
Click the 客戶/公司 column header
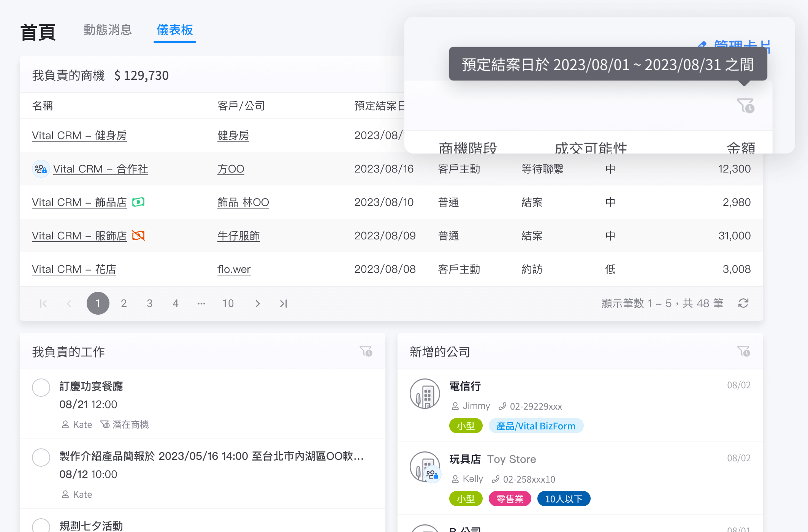click(x=241, y=106)
